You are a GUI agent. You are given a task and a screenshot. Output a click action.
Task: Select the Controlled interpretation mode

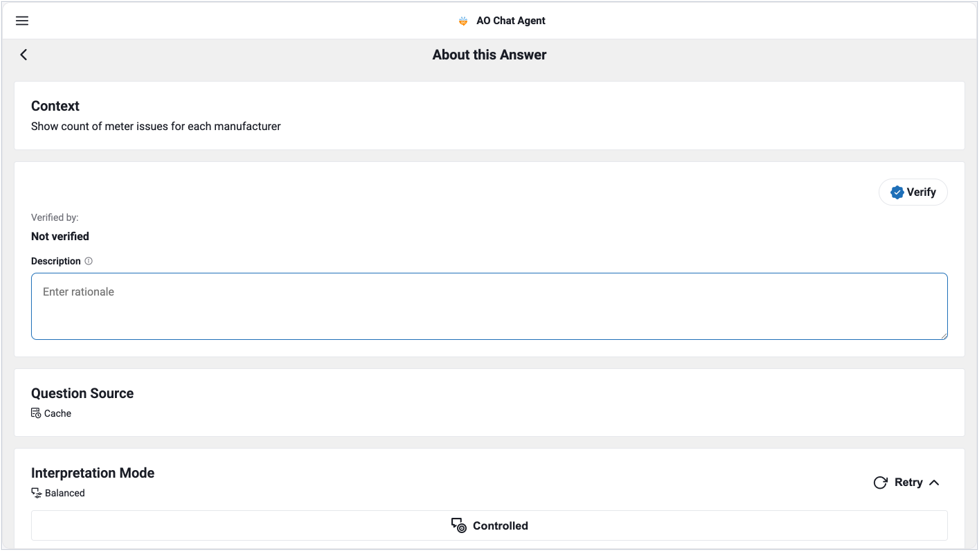point(490,525)
